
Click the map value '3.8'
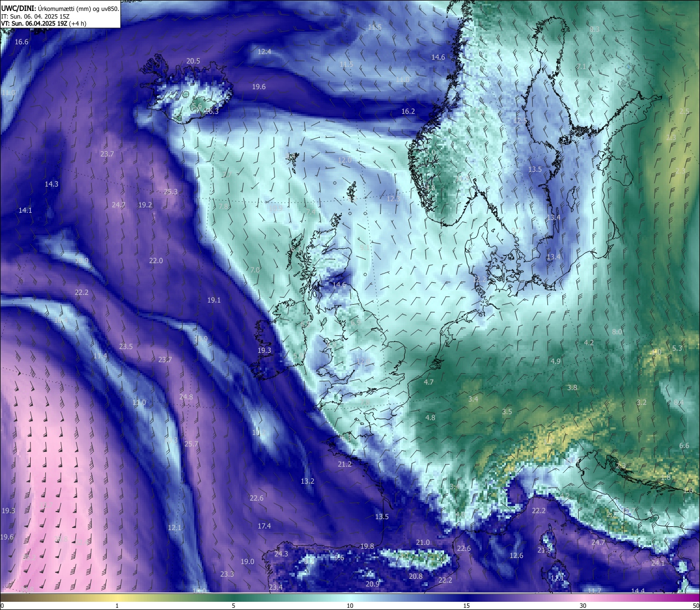pos(572,387)
